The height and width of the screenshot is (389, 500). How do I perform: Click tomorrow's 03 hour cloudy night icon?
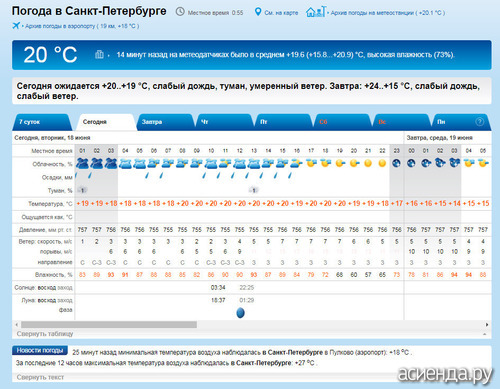pyautogui.click(x=454, y=163)
